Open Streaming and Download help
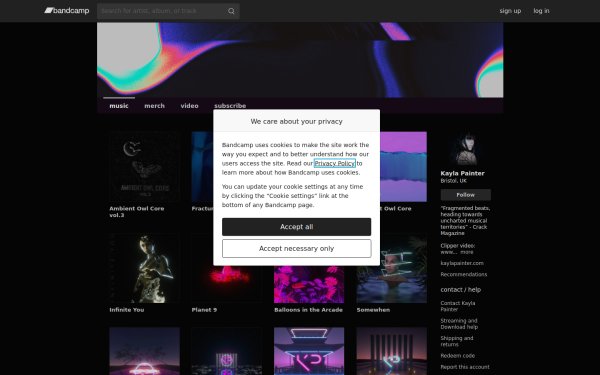This screenshot has height=375, width=600. (x=459, y=324)
